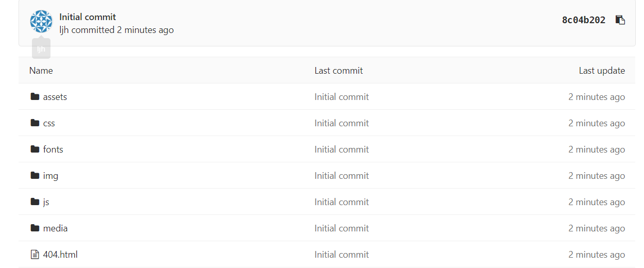Screen dimensions: 644x268
Task: Click the css folder icon
Action: point(35,123)
